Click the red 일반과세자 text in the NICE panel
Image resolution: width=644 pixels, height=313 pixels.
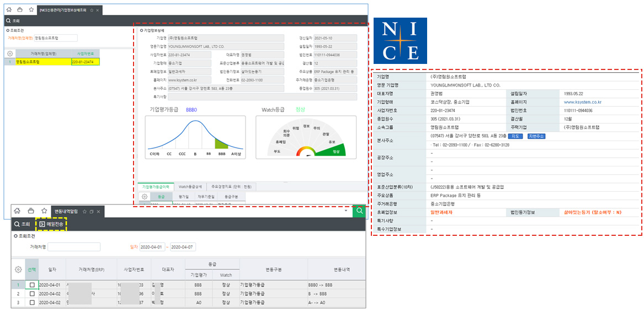(x=441, y=213)
